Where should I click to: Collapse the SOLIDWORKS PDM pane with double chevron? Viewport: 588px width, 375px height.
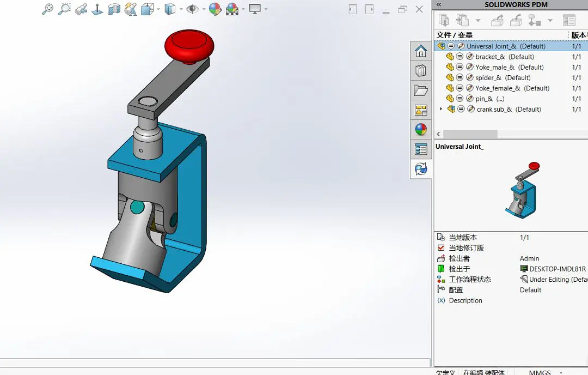(x=439, y=4)
